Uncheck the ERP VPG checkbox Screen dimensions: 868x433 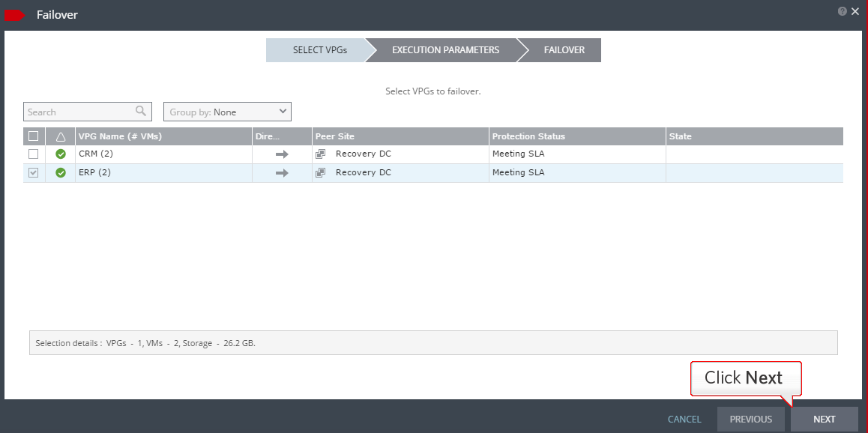click(33, 173)
